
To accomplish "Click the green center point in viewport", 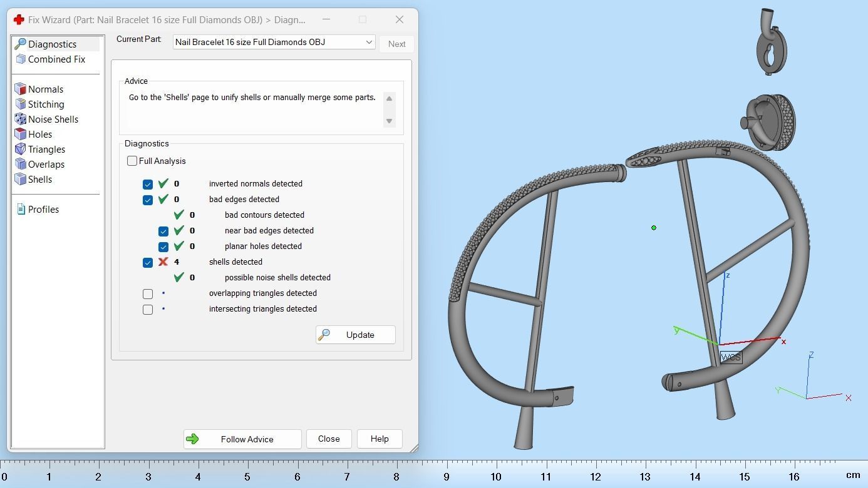I will (654, 228).
